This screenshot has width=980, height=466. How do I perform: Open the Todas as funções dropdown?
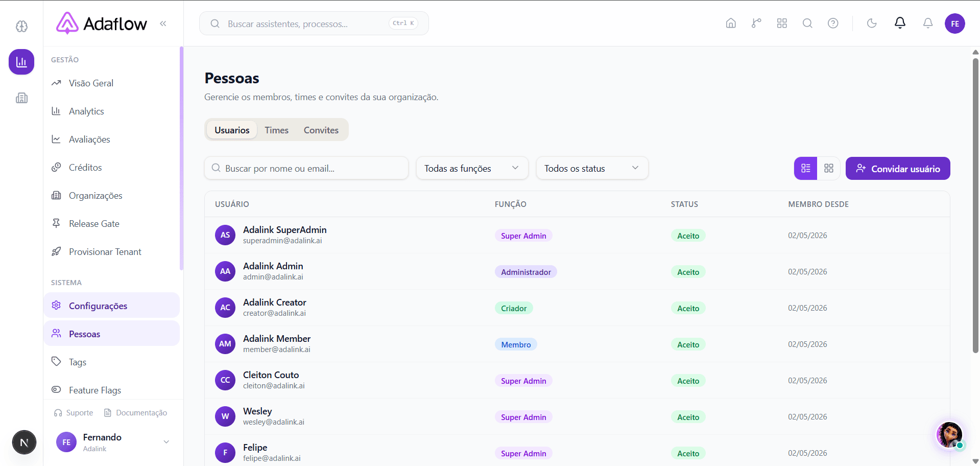[x=472, y=168]
